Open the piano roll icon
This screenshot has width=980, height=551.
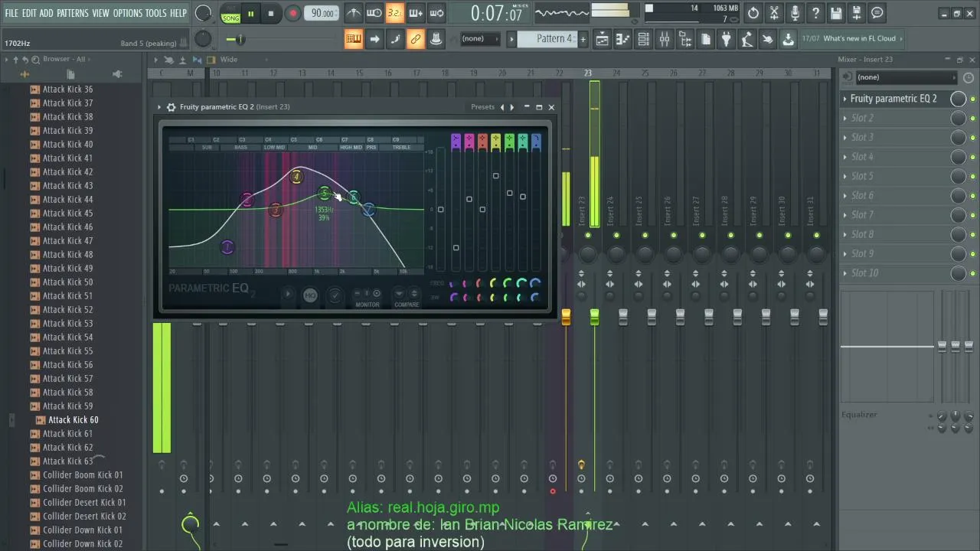623,39
